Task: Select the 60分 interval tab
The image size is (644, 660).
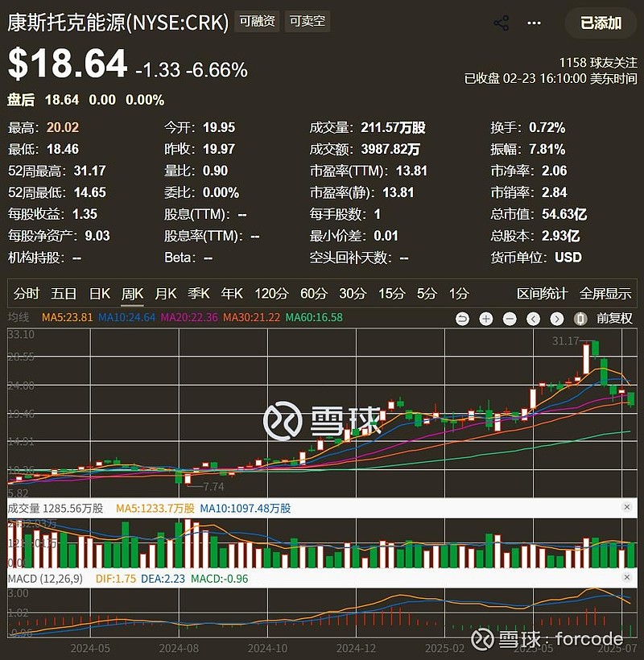Action: [x=314, y=294]
